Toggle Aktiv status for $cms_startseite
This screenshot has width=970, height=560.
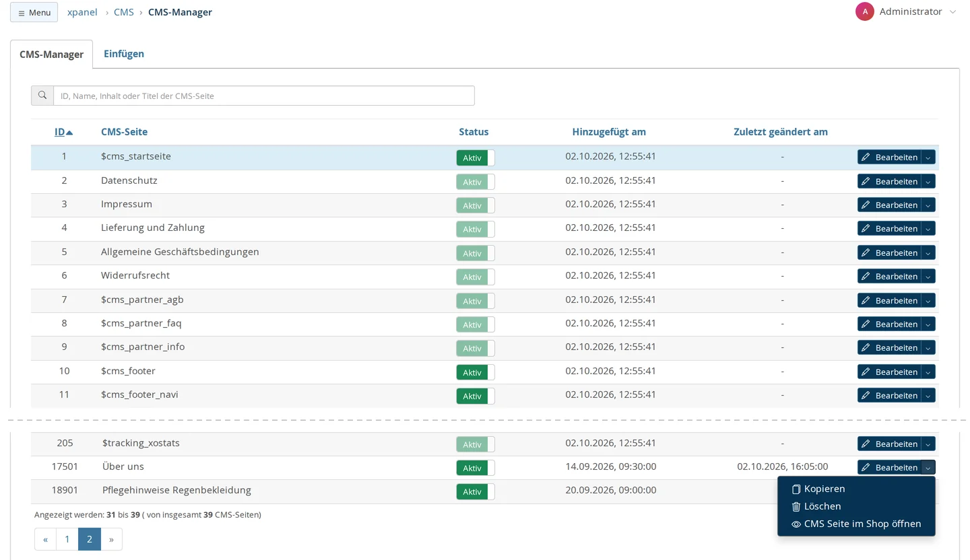pyautogui.click(x=476, y=157)
